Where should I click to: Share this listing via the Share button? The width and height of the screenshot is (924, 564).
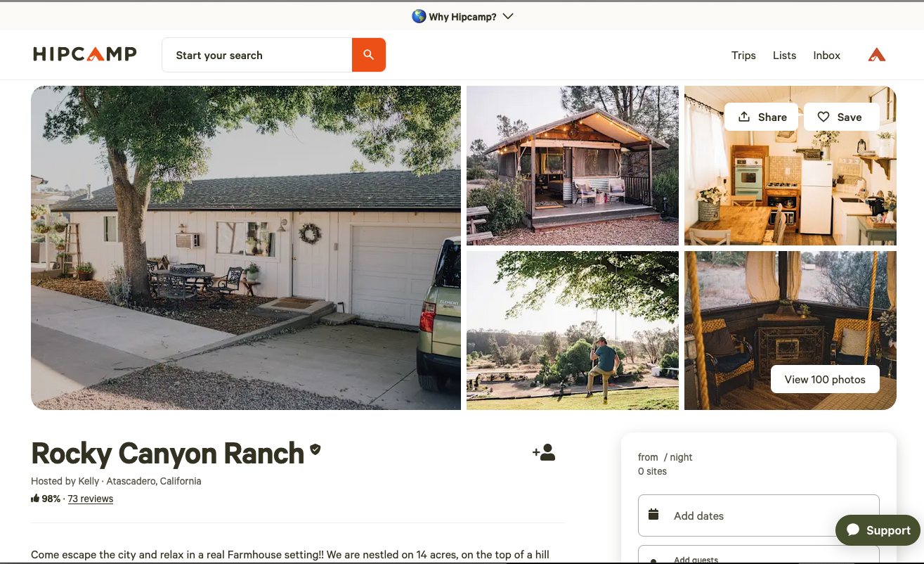(761, 117)
